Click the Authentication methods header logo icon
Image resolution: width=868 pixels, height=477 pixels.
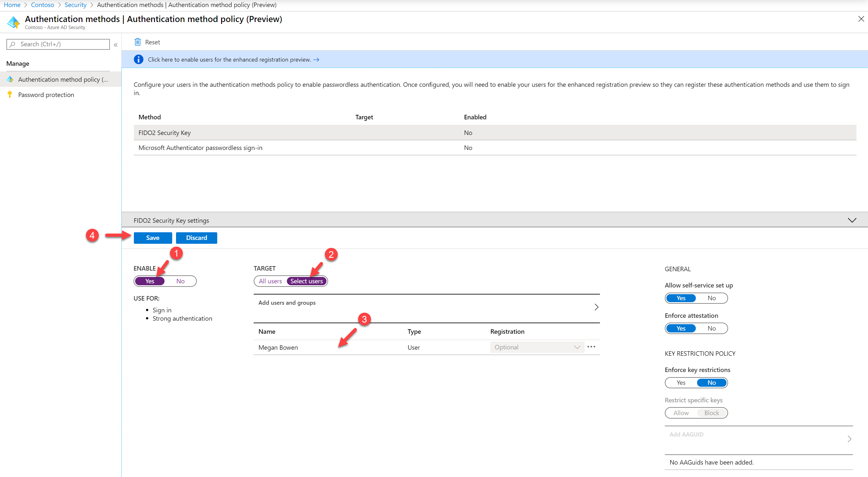(x=14, y=22)
